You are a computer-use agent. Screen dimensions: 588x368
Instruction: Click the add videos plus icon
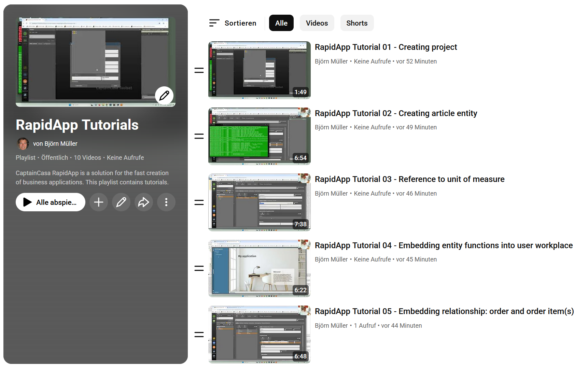99,202
